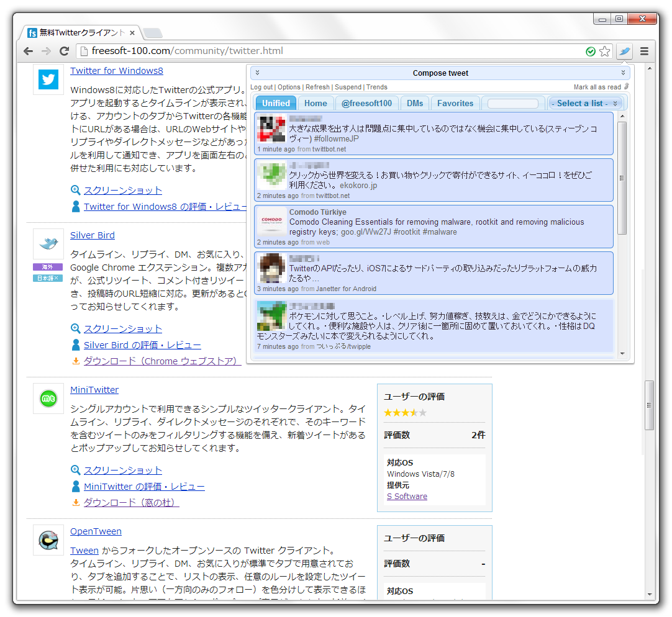Click Suspend in Silver Bird popup
This screenshot has height=617, width=672.
tap(348, 87)
